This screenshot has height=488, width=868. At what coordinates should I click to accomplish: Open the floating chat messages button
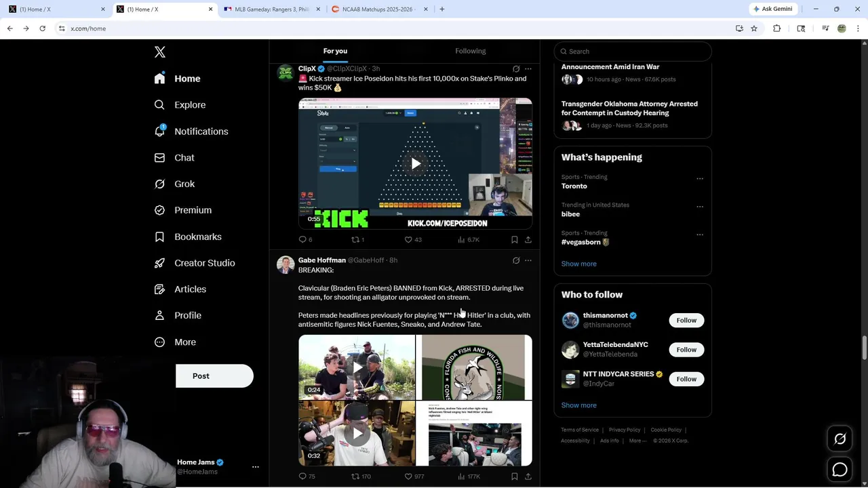click(x=840, y=469)
